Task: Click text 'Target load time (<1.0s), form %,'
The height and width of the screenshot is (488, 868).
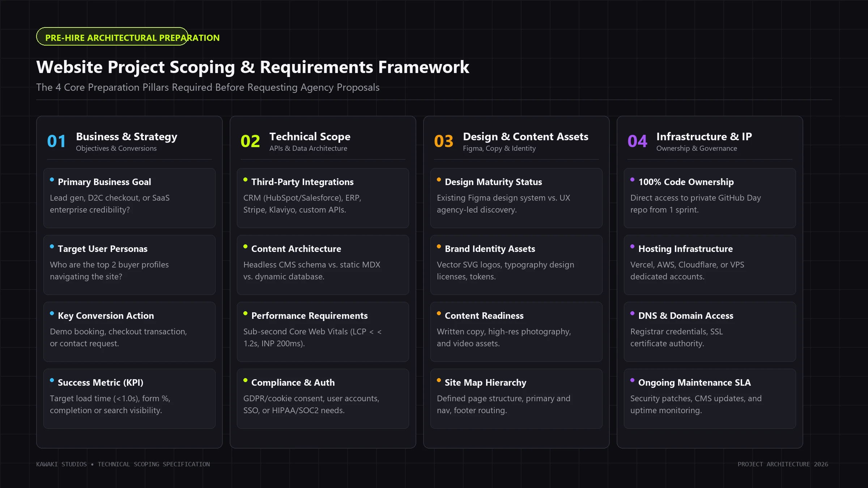Action: click(110, 399)
